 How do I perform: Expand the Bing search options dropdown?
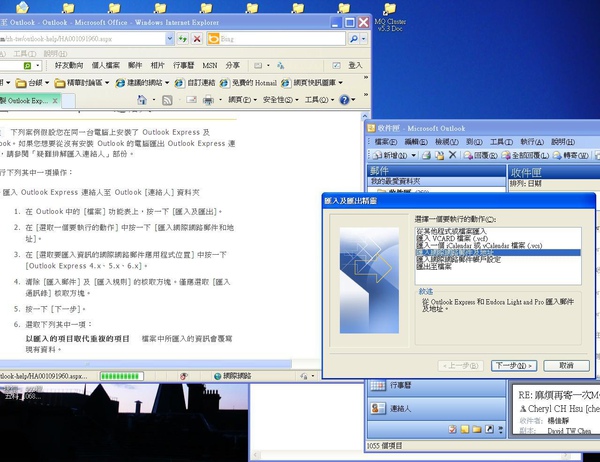click(364, 39)
